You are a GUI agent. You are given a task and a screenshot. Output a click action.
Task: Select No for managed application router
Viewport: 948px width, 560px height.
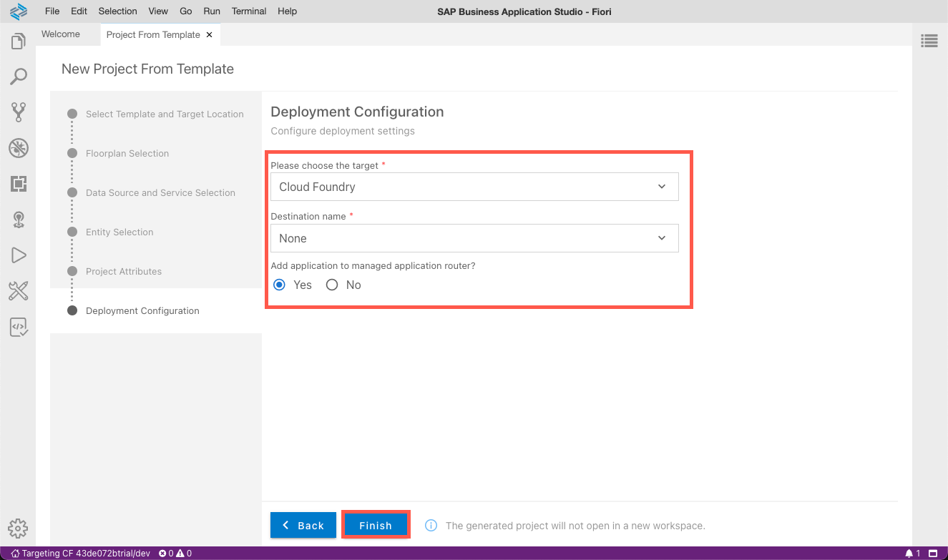(x=332, y=285)
